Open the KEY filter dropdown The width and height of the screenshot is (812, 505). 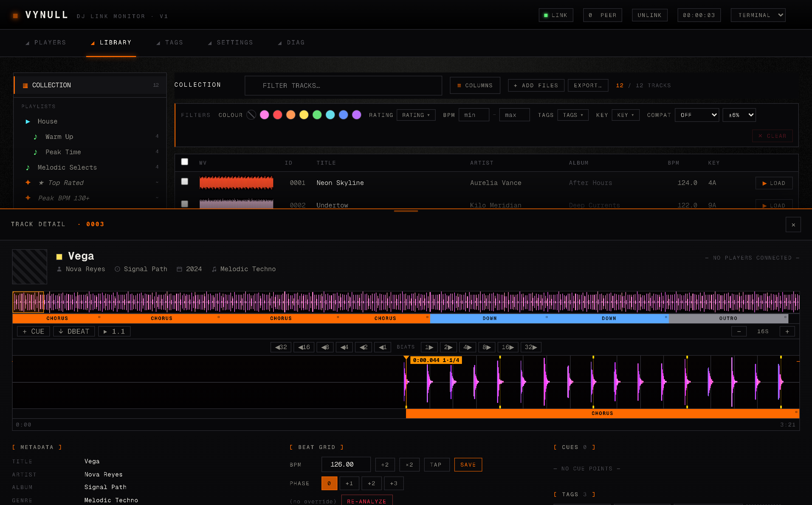pyautogui.click(x=625, y=115)
